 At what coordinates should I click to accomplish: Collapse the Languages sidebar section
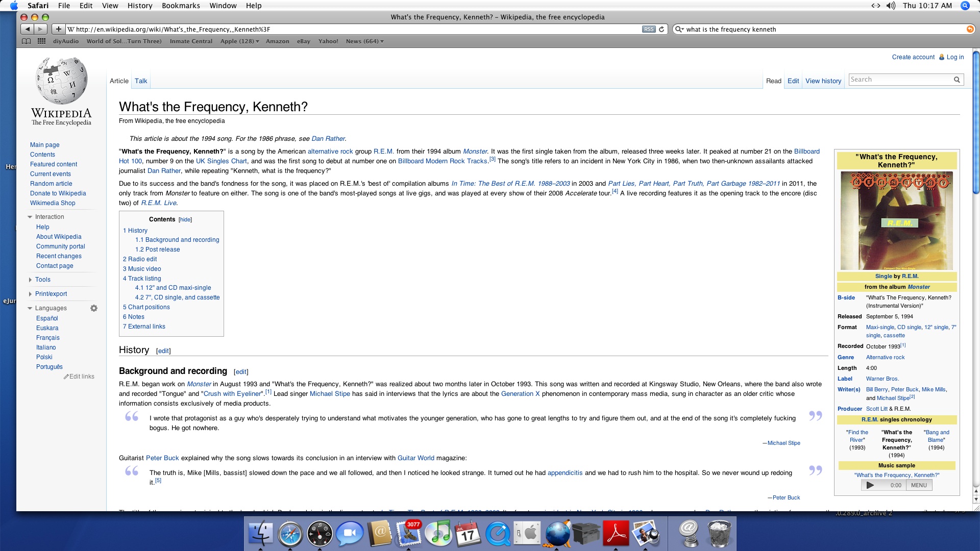tap(30, 308)
